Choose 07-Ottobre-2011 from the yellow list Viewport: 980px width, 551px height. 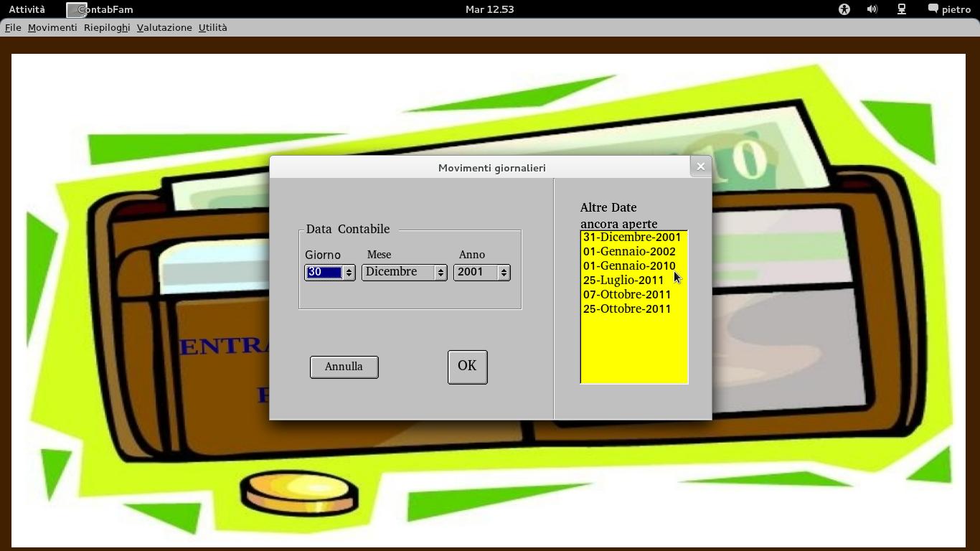tap(627, 295)
